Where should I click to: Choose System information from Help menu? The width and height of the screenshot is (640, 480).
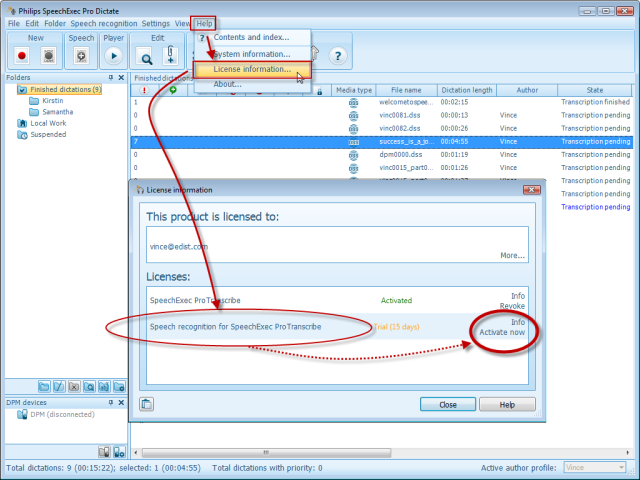click(x=252, y=54)
